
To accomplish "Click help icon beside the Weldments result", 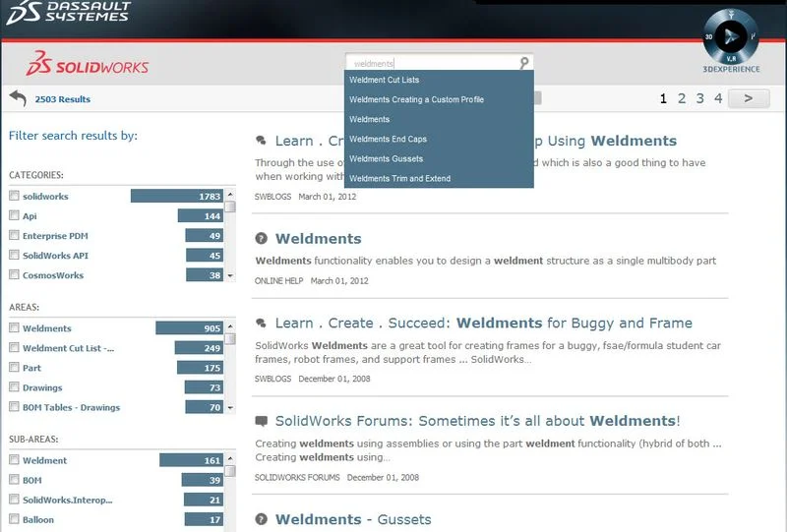I will pyautogui.click(x=261, y=238).
